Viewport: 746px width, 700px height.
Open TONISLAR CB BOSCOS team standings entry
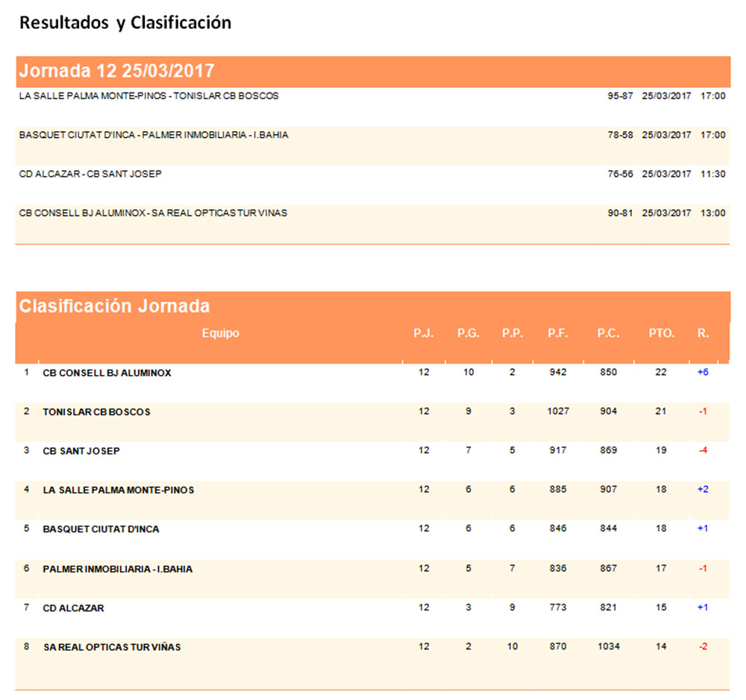point(98,412)
